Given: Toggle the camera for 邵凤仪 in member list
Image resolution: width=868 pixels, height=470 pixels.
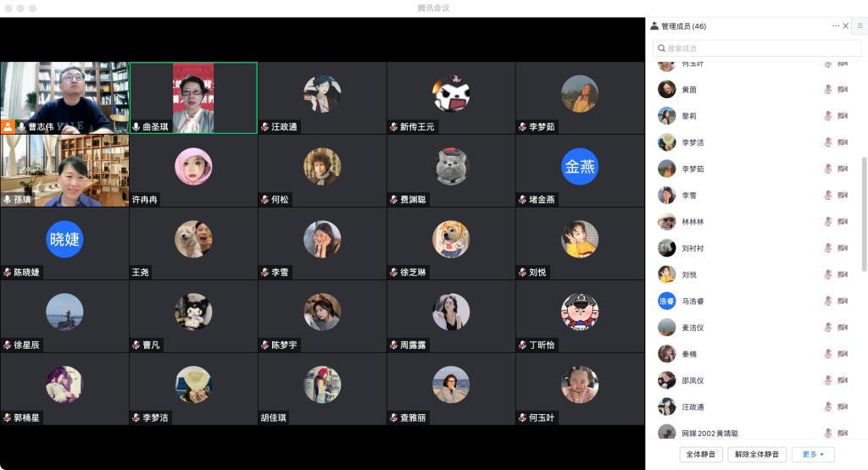Looking at the screenshot, I should 843,381.
